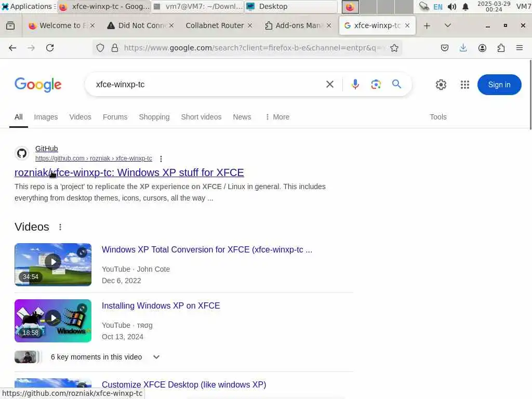Open search Tools options
The height and width of the screenshot is (399, 532).
438,117
